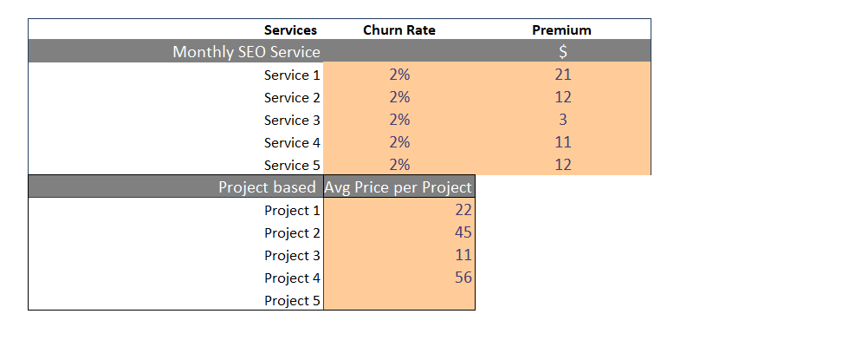The height and width of the screenshot is (340, 868).
Task: Click the Service 3 row label
Action: click(292, 120)
